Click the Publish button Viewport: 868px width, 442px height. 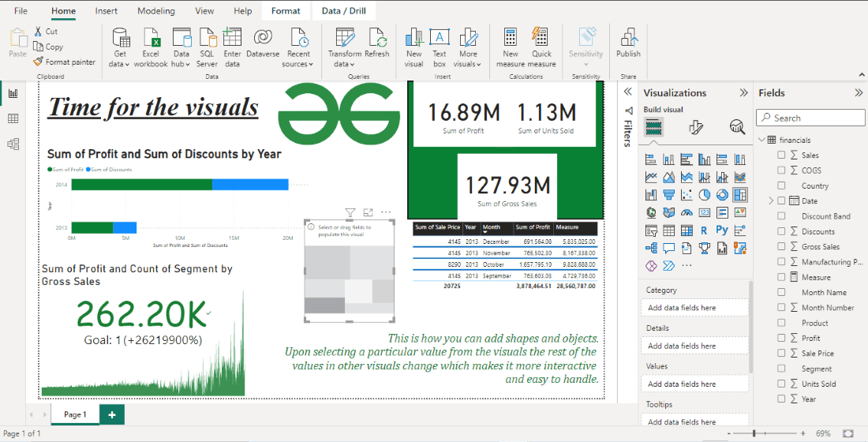coord(628,43)
